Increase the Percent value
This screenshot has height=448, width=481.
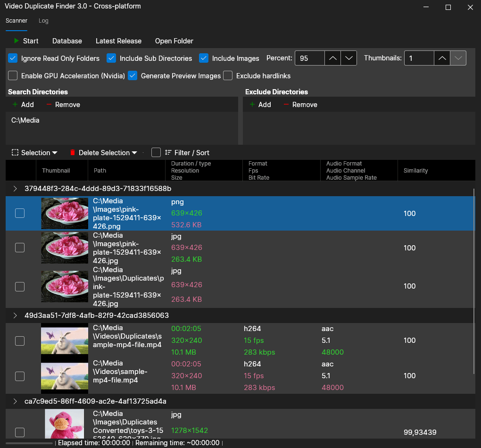pos(332,58)
